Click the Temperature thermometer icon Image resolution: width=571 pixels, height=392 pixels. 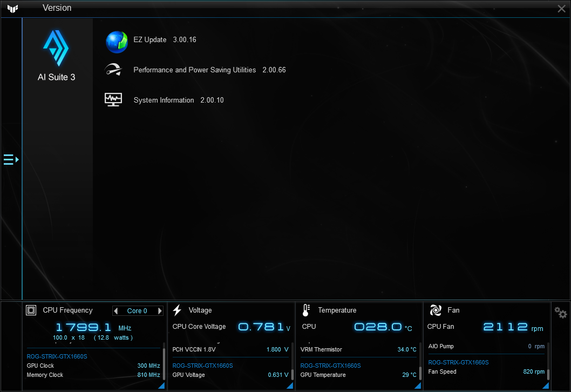[x=305, y=310]
